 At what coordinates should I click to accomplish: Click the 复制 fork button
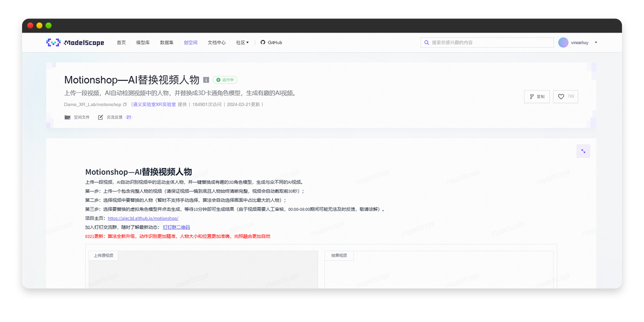click(537, 97)
